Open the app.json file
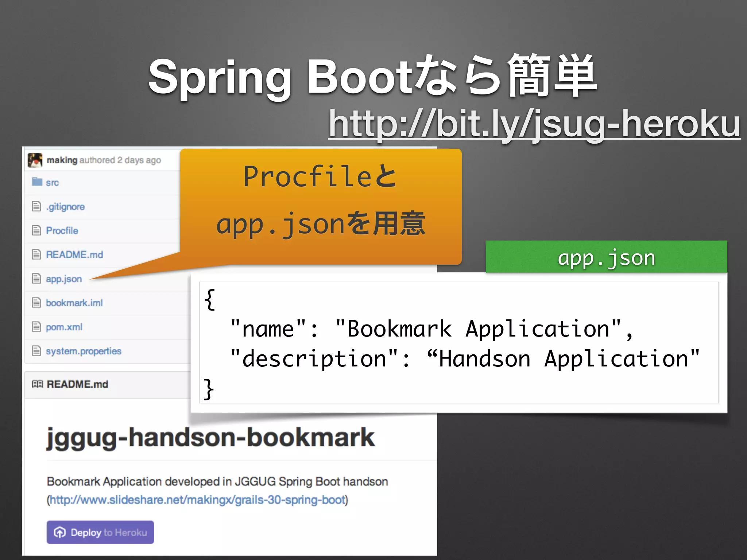The image size is (747, 560). [64, 279]
